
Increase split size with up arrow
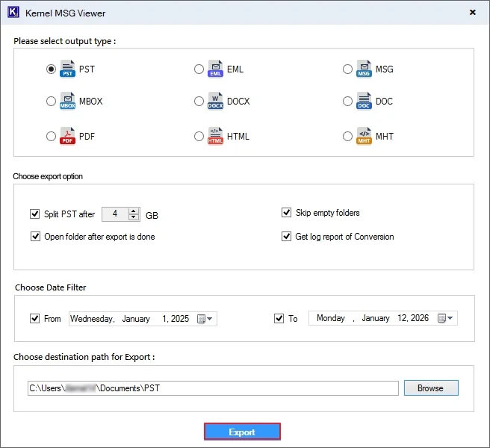coord(134,211)
